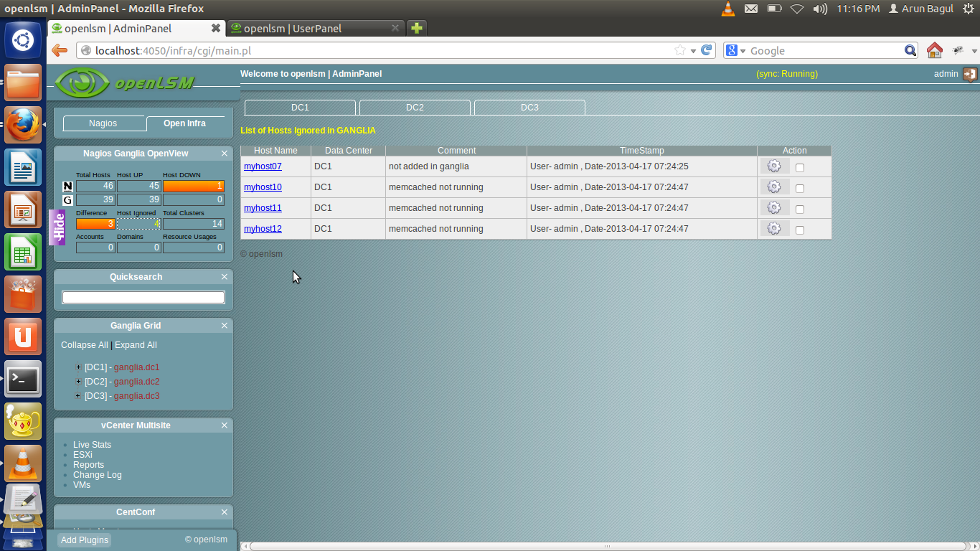Expand the [DC1] - ganglia.dc1 tree node

coord(78,367)
